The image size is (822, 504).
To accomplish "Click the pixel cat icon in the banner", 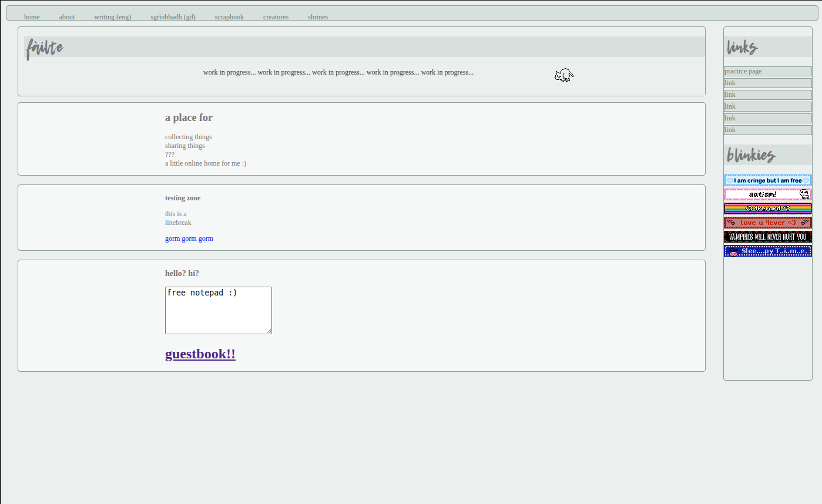I will pyautogui.click(x=564, y=75).
